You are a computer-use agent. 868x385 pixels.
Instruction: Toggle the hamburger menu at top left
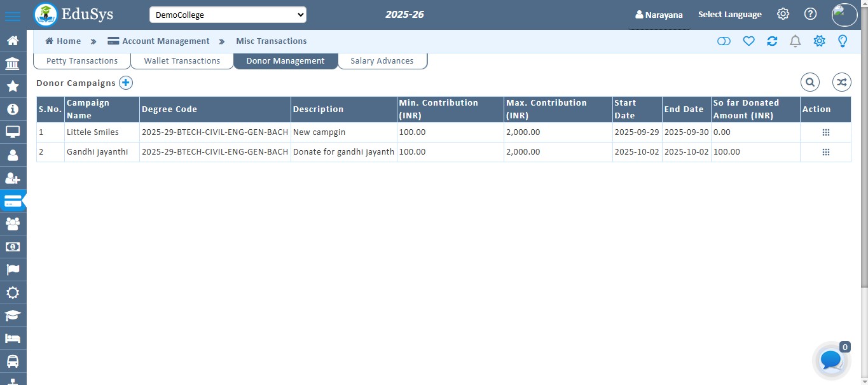pos(13,14)
